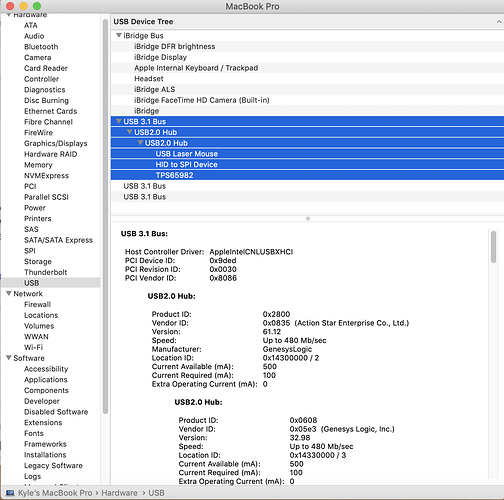Select ATA in the sidebar
Screen dimensions: 504x500
(x=31, y=25)
